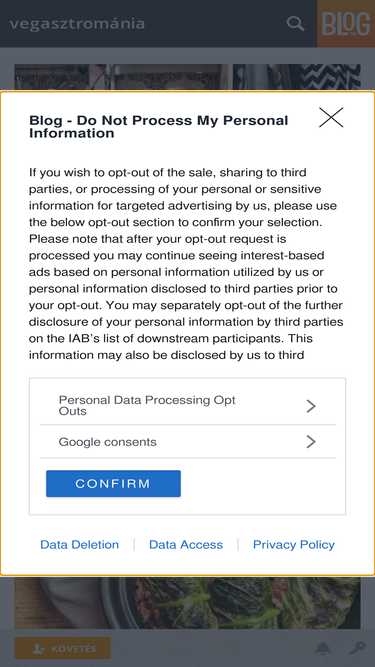Open the Data Access link
This screenshot has width=375, height=667.
click(186, 544)
